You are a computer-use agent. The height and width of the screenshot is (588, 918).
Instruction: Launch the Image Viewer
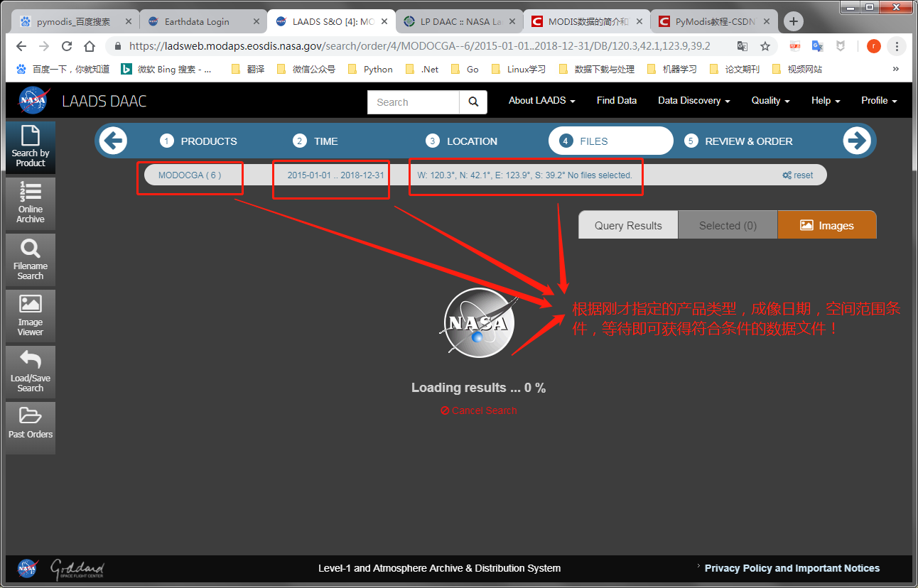tap(30, 315)
